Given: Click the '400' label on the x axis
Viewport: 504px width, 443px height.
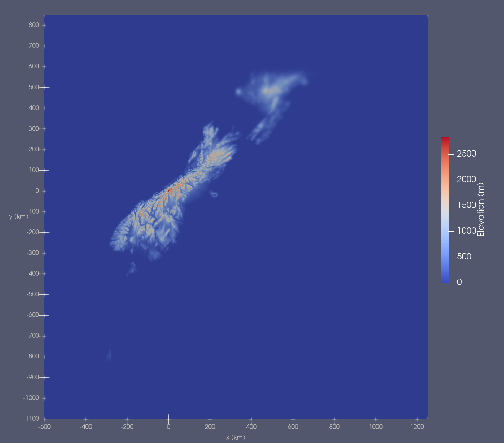Looking at the screenshot, I should click(x=251, y=427).
